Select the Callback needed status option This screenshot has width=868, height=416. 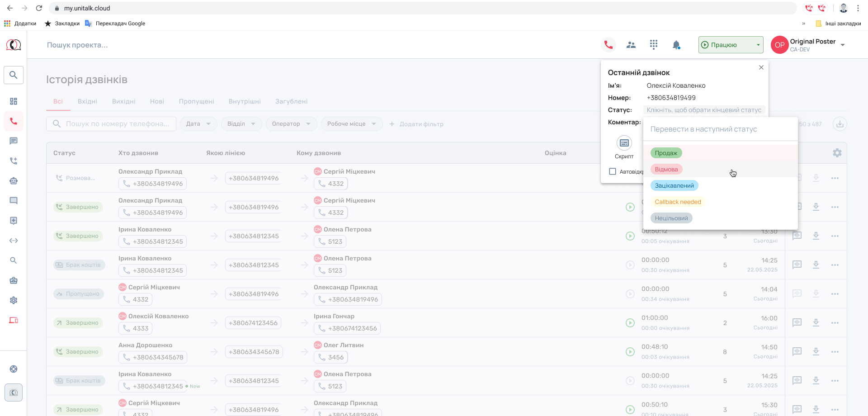click(x=678, y=202)
